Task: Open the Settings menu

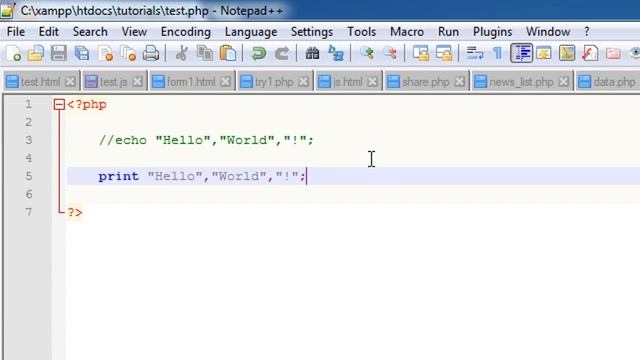Action: click(x=312, y=32)
